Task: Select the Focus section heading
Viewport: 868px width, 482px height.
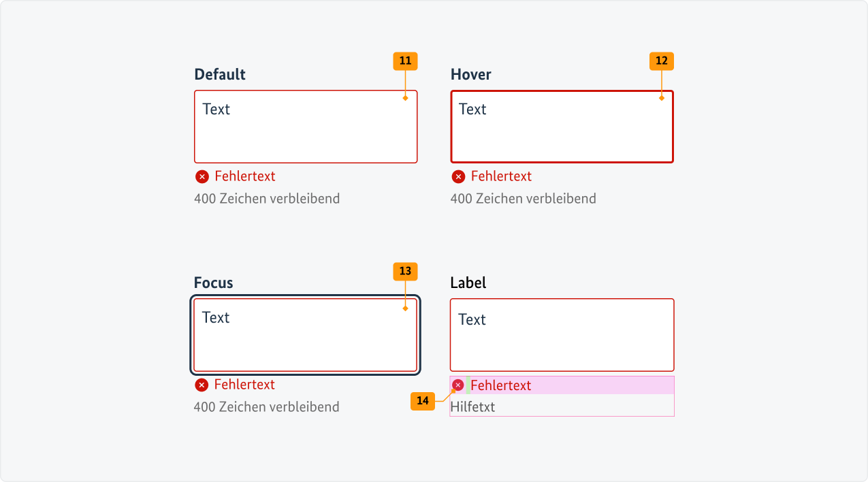Action: [x=213, y=283]
